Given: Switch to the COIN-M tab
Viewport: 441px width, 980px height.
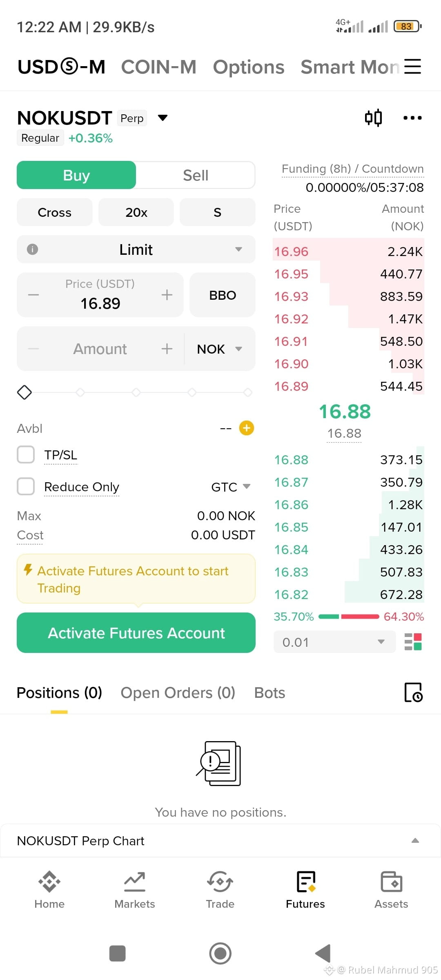Looking at the screenshot, I should [x=159, y=67].
